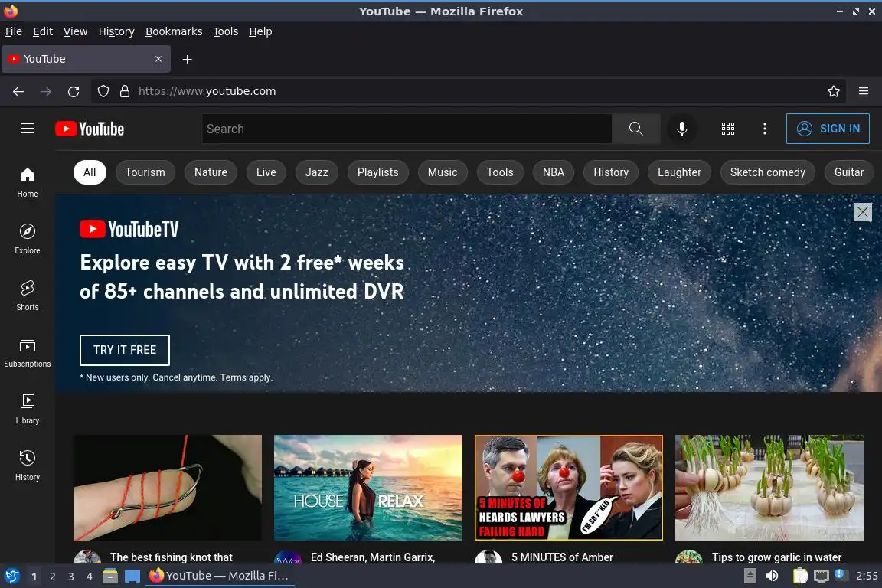Image resolution: width=882 pixels, height=588 pixels.
Task: Open a new tab
Action: coord(188,59)
